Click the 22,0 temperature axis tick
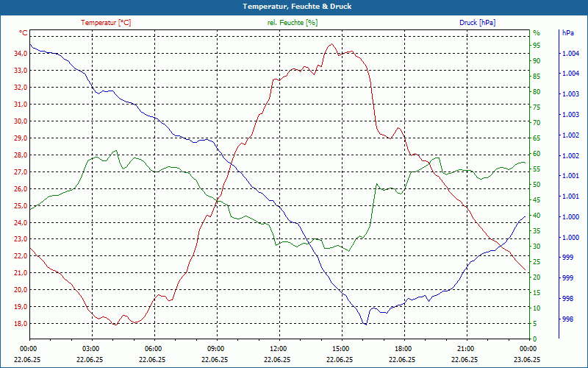 [21, 256]
